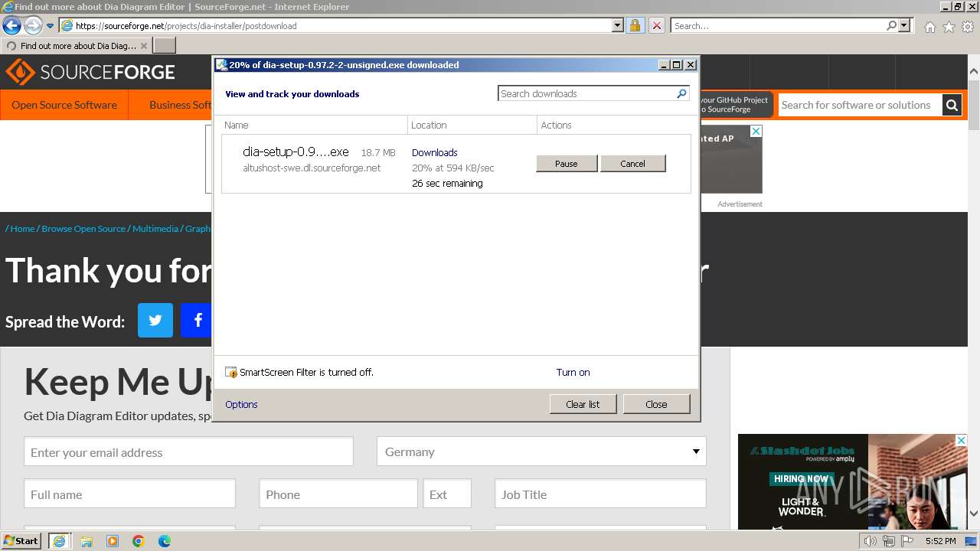
Task: Open a new blank tab
Action: (165, 46)
